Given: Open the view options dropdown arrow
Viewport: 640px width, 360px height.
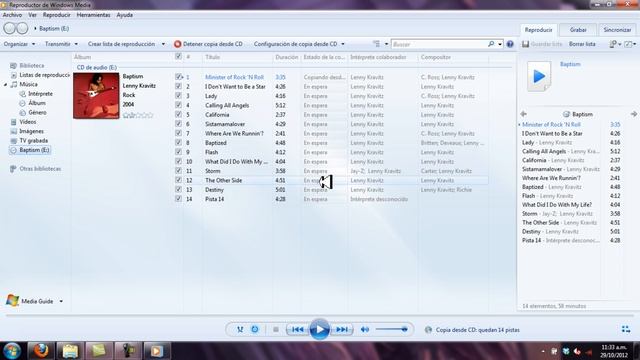Looking at the screenshot, I should [x=386, y=44].
